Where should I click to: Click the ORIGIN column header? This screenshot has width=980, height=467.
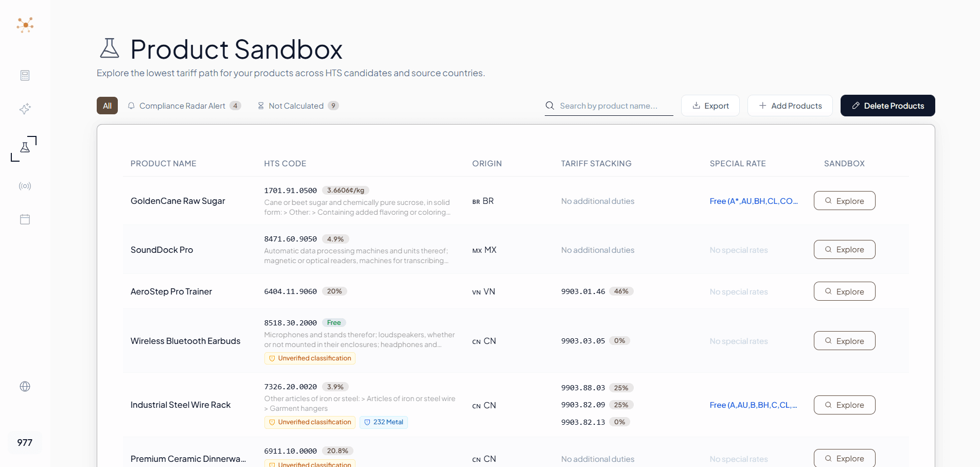487,164
